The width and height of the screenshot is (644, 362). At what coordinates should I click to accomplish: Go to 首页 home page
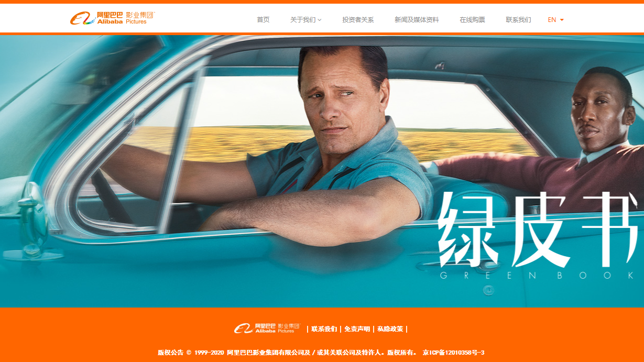click(x=263, y=20)
